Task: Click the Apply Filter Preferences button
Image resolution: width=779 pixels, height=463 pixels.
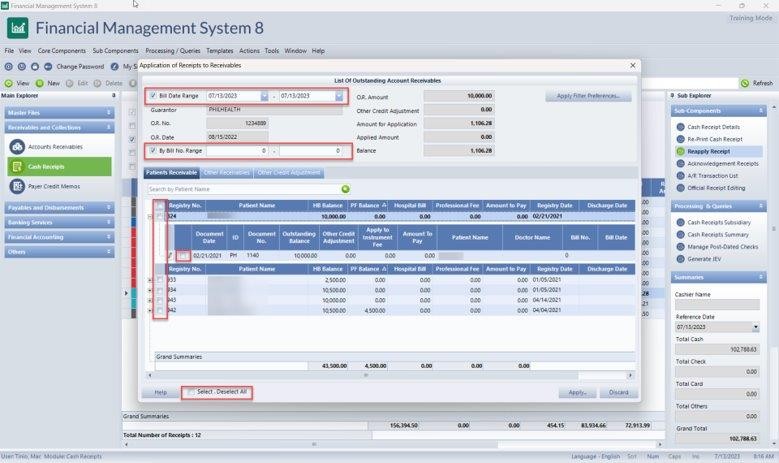Action: click(587, 96)
